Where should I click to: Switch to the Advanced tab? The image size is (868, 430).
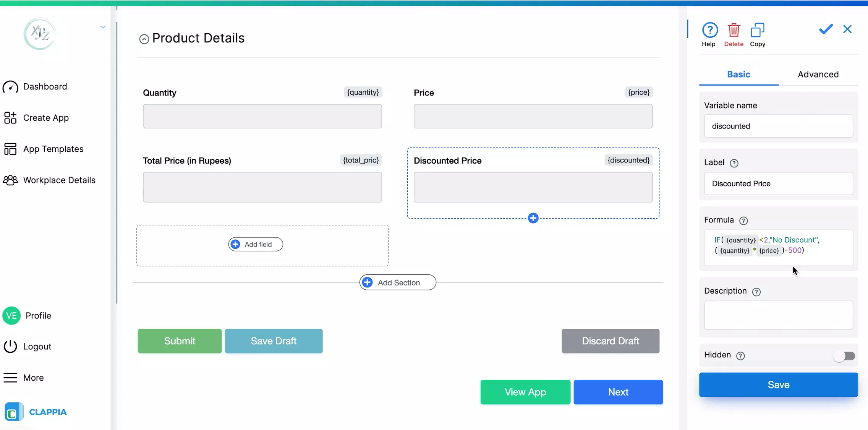tap(818, 74)
